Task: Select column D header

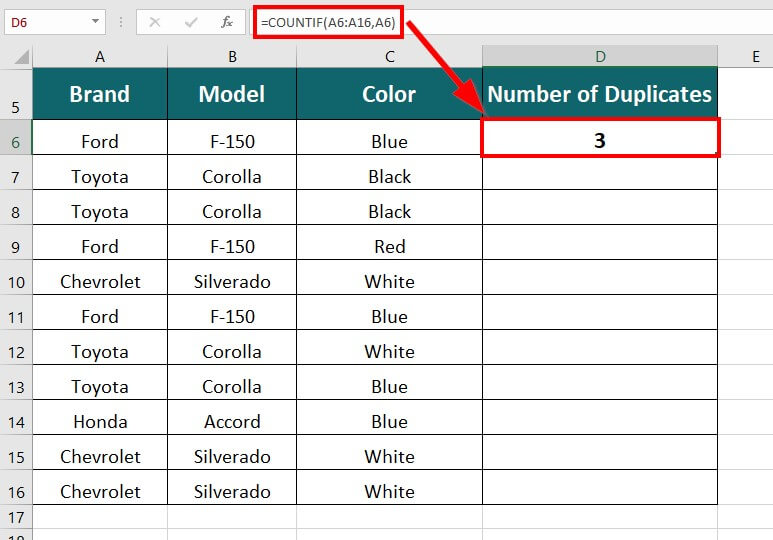Action: click(x=600, y=57)
